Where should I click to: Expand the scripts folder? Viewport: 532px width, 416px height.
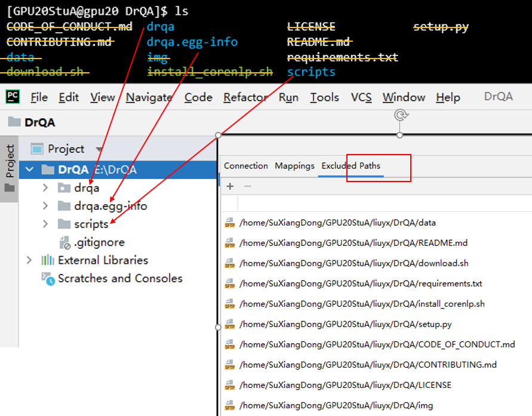point(45,224)
